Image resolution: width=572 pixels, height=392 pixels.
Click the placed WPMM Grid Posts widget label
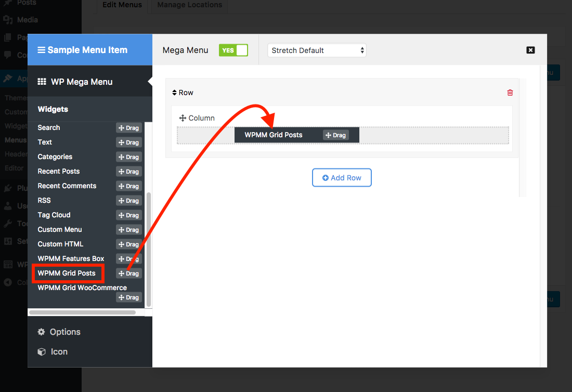pos(274,135)
